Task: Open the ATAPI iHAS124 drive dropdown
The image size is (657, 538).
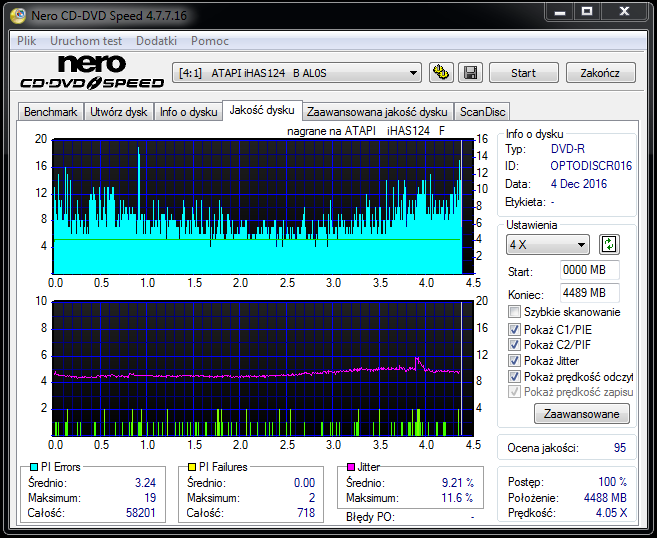Action: pyautogui.click(x=297, y=73)
